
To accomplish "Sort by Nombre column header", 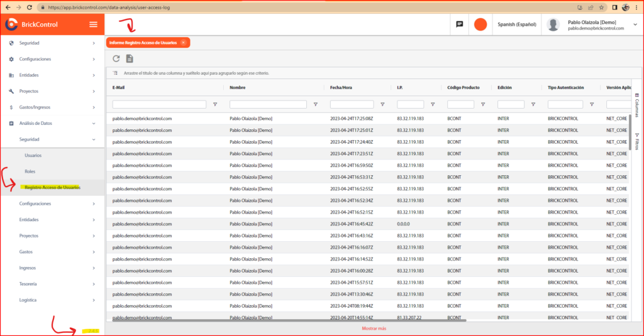I will pyautogui.click(x=237, y=88).
